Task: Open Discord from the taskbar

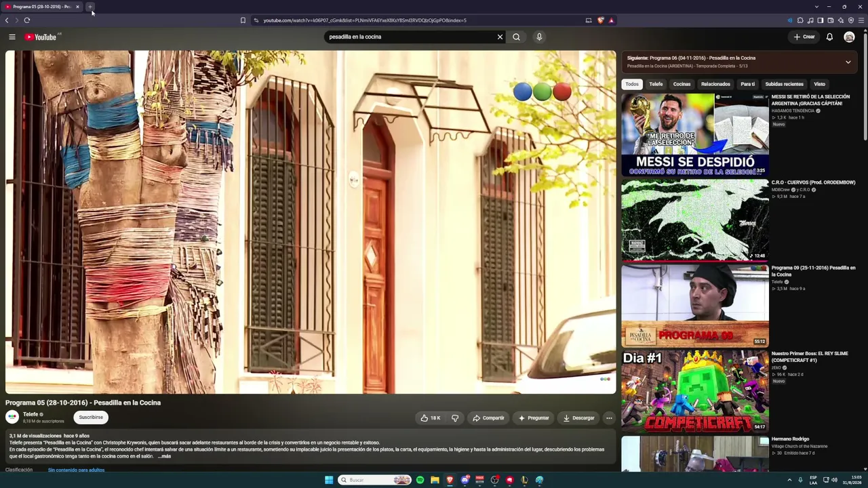Action: click(x=465, y=480)
